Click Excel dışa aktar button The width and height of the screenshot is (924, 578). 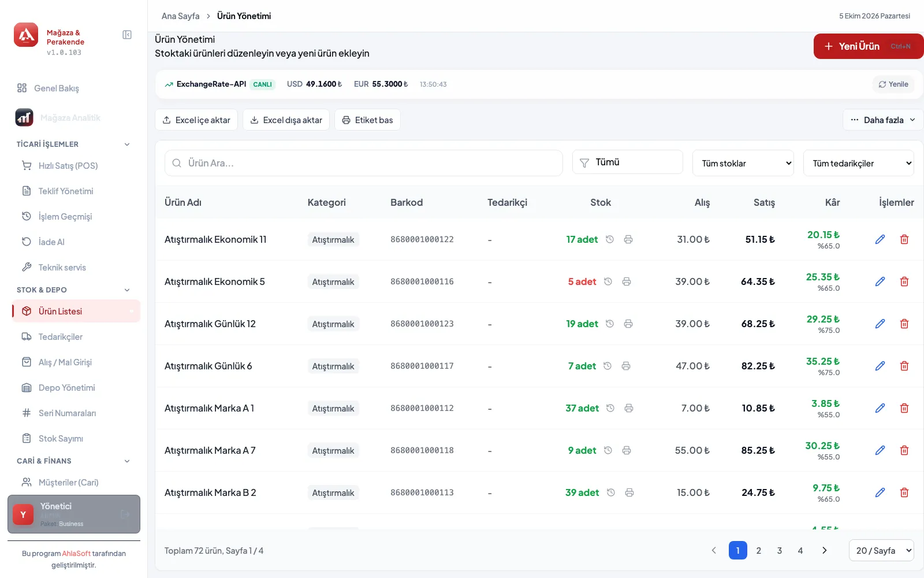[286, 120]
